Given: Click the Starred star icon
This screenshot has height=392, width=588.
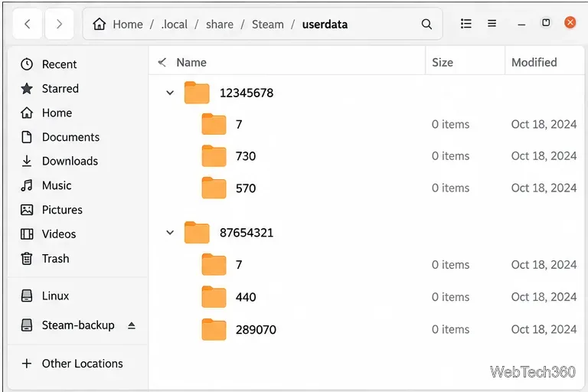Looking at the screenshot, I should 27,89.
